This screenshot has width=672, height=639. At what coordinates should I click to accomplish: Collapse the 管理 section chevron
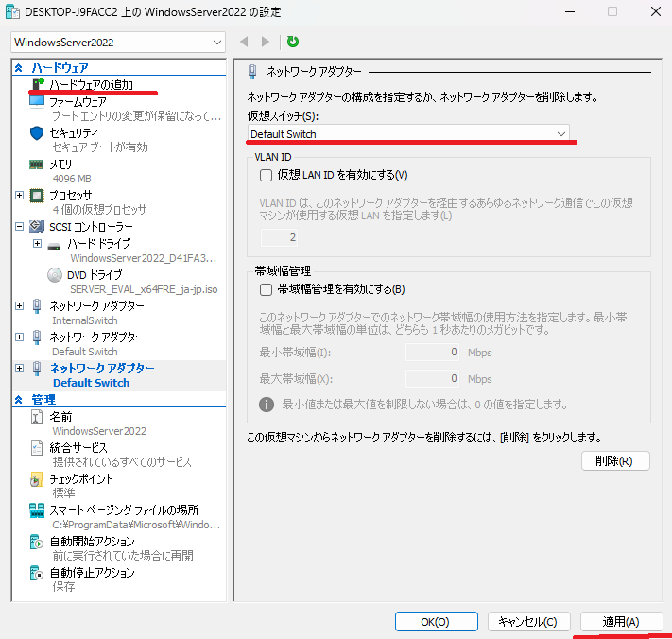tap(18, 400)
